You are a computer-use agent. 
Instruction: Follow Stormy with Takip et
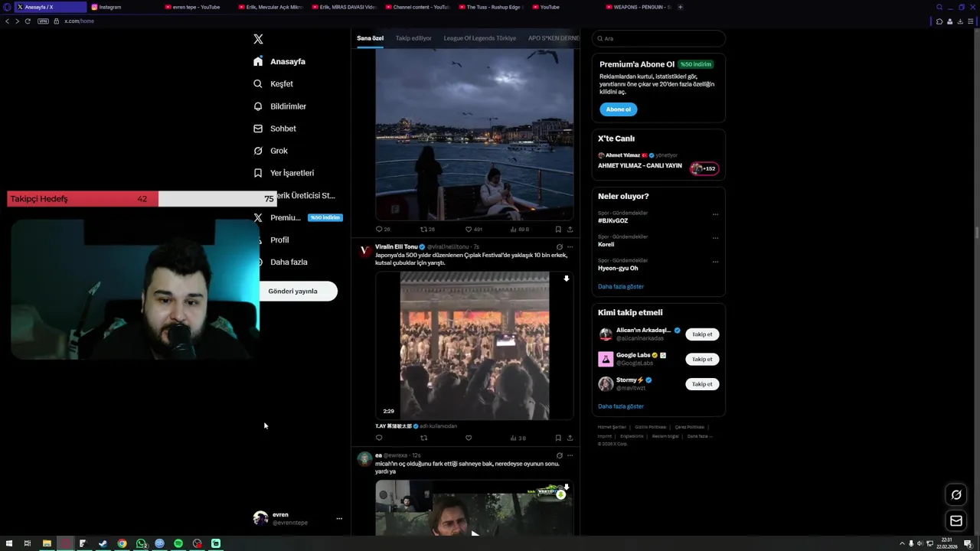(x=702, y=384)
